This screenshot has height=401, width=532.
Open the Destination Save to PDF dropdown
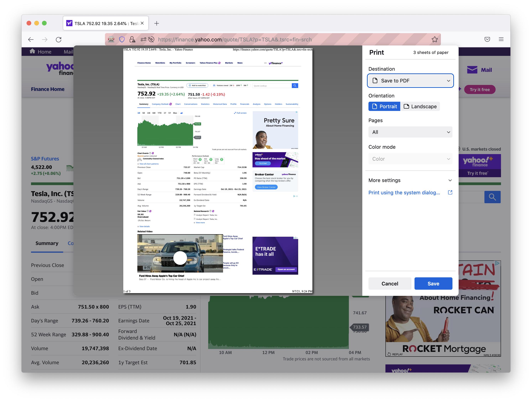(410, 81)
